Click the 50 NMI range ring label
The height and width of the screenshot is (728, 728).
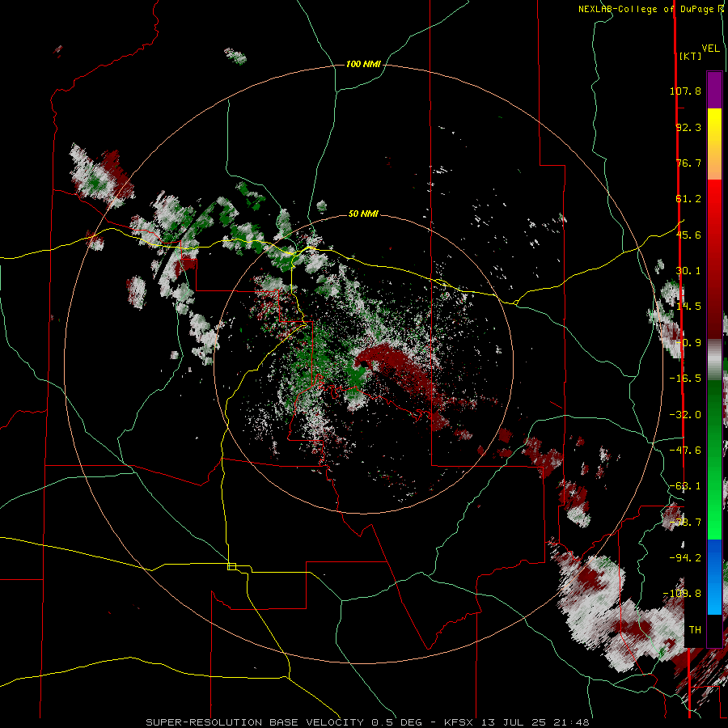pyautogui.click(x=363, y=214)
